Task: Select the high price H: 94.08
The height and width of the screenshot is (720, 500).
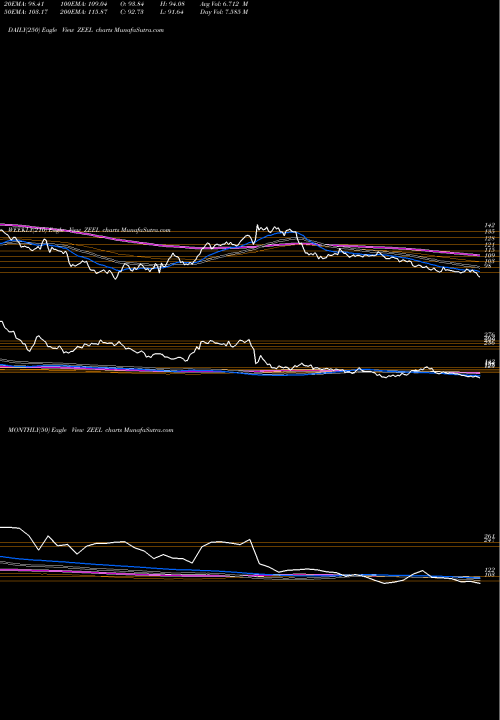Action: [x=172, y=4]
